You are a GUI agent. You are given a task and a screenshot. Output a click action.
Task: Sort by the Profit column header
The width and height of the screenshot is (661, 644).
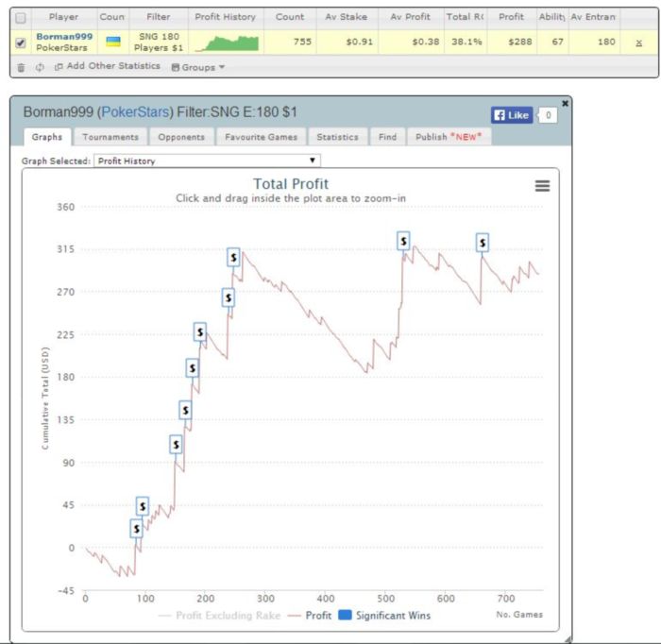[512, 17]
